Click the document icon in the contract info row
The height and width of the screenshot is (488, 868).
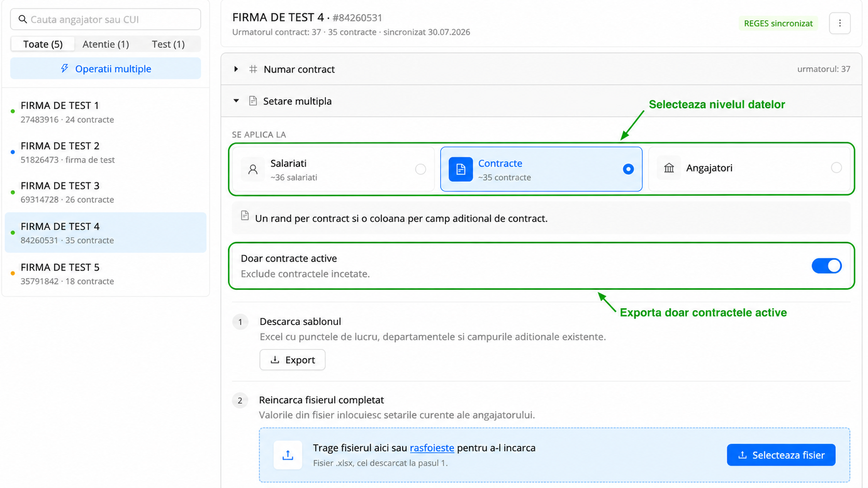pyautogui.click(x=245, y=215)
